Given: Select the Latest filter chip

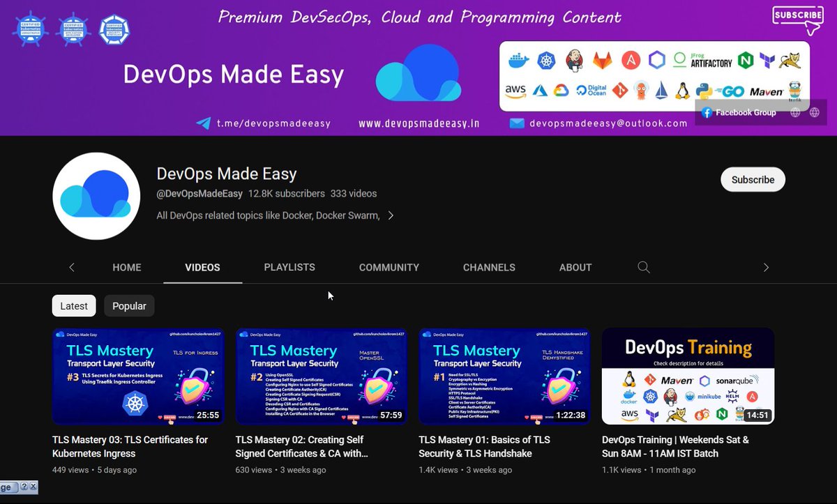Looking at the screenshot, I should [x=74, y=305].
